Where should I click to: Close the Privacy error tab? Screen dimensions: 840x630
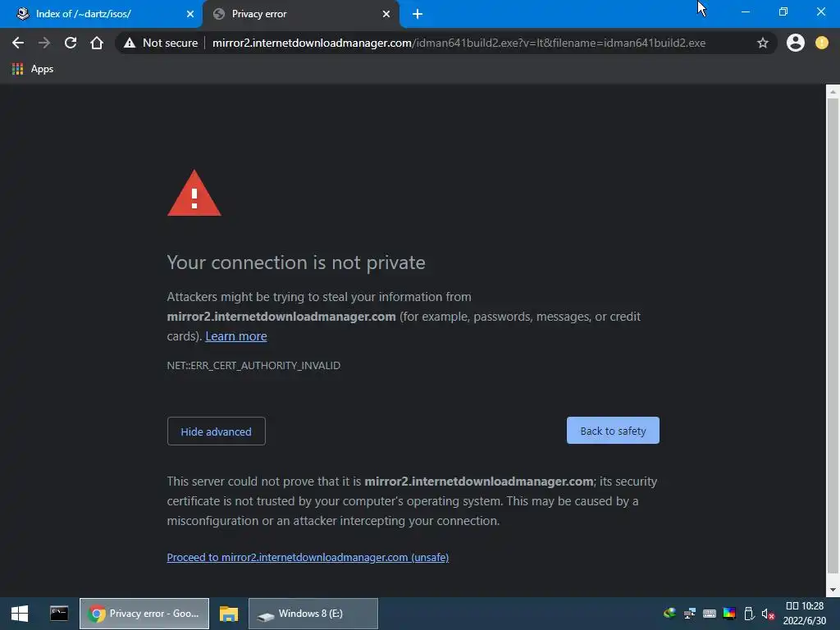click(x=386, y=14)
